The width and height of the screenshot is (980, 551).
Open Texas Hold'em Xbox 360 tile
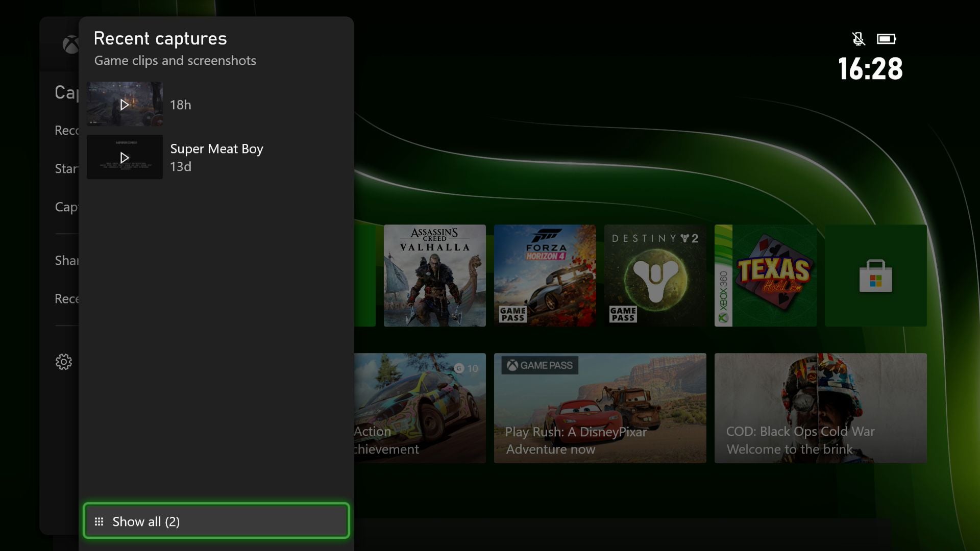766,275
